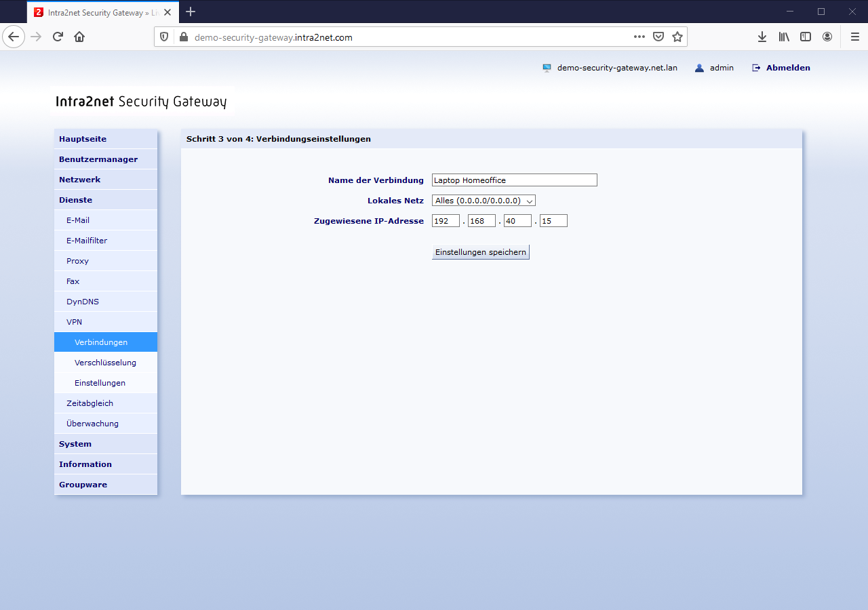
Task: Show the library icon in the toolbar
Action: 784,37
